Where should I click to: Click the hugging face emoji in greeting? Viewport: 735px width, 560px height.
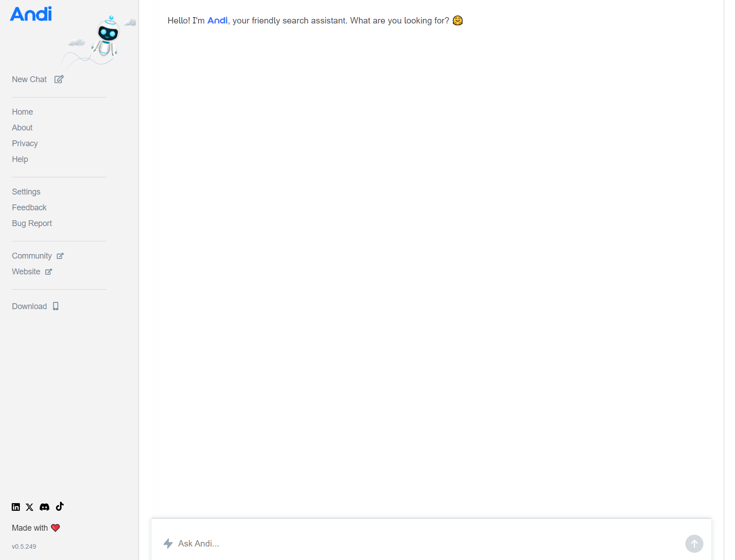[x=458, y=20]
